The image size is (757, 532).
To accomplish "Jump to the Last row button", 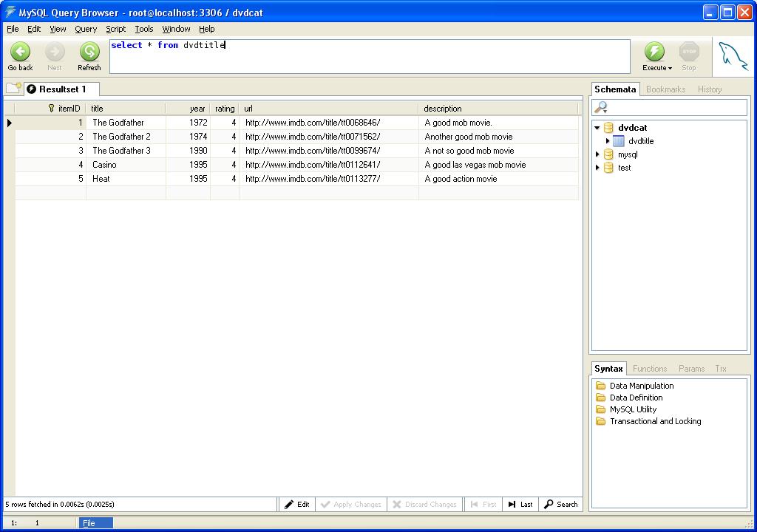I will (520, 505).
